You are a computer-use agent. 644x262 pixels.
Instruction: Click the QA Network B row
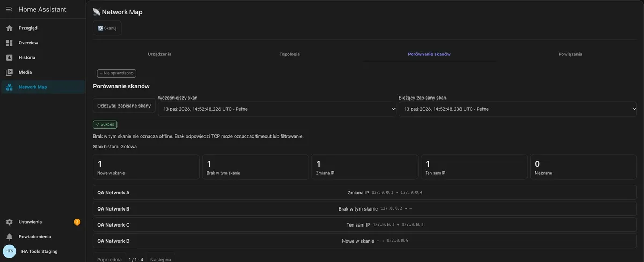tap(365, 209)
